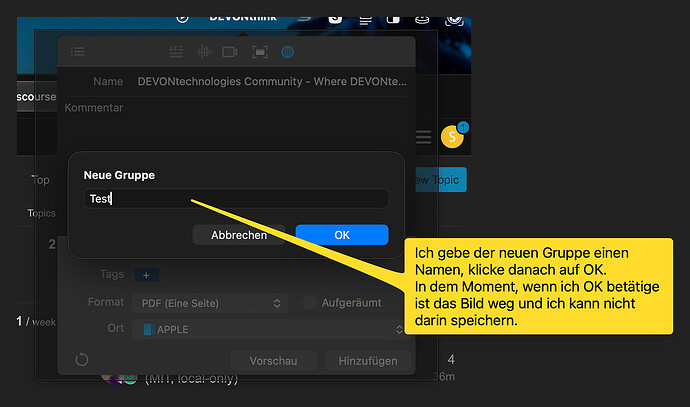Select the text note clip icon
The height and width of the screenshot is (407, 690).
pos(176,52)
